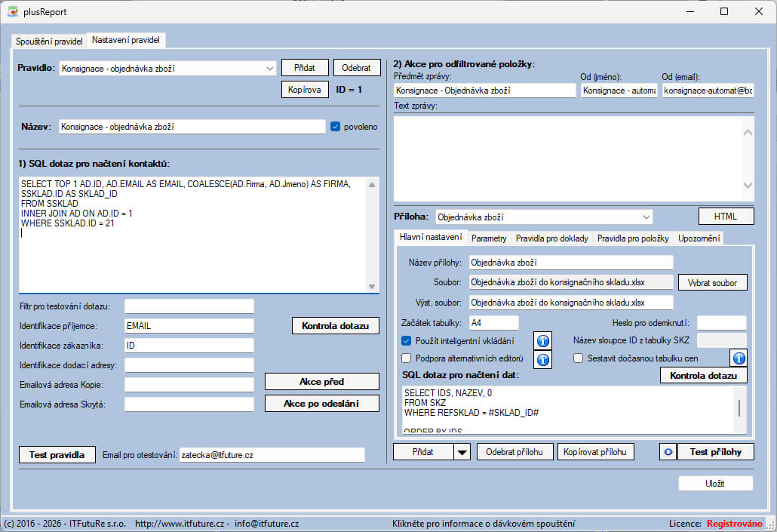Open the arrow dropdown next to bottom 'Přidat'
This screenshot has width=777, height=532.
[462, 452]
